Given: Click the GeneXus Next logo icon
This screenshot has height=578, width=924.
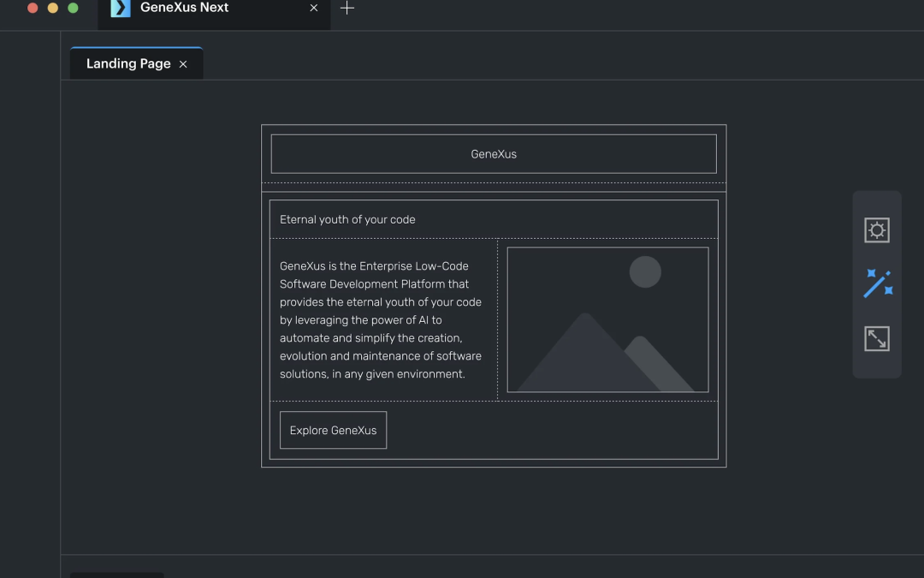Looking at the screenshot, I should [121, 9].
